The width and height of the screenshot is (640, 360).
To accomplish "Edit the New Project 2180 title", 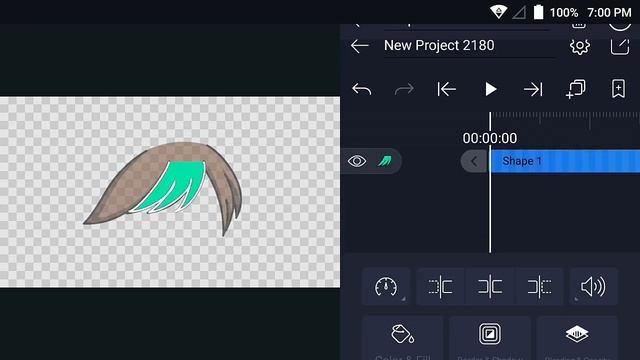I will point(439,46).
